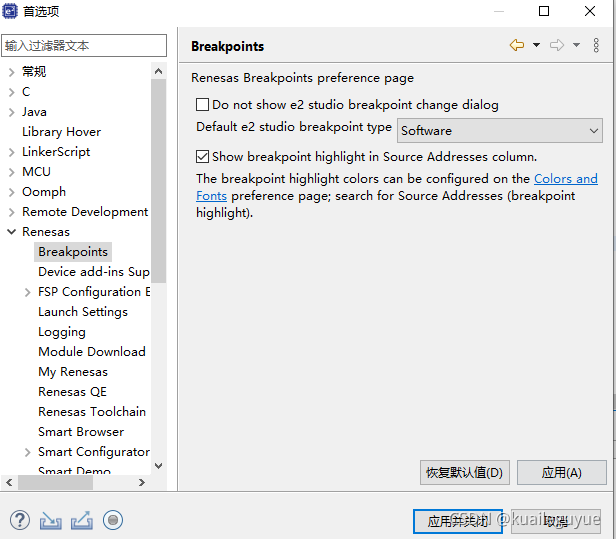Click the 恢复默认值(D) button
This screenshot has height=539, width=616.
point(465,473)
